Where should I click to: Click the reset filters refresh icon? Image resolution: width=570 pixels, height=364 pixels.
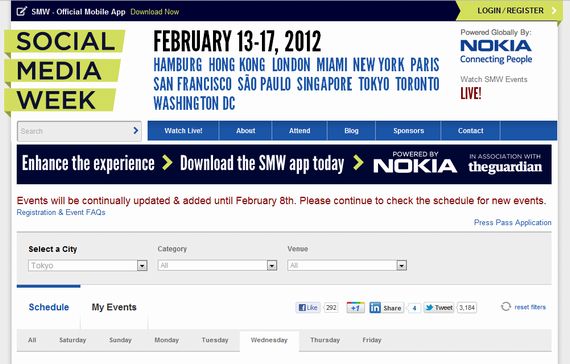506,307
